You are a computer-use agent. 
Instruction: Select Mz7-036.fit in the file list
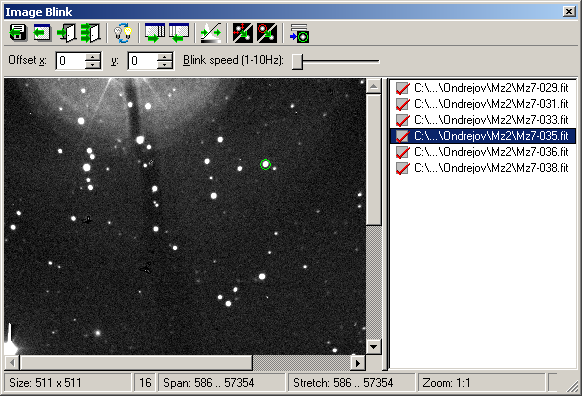tap(491, 152)
